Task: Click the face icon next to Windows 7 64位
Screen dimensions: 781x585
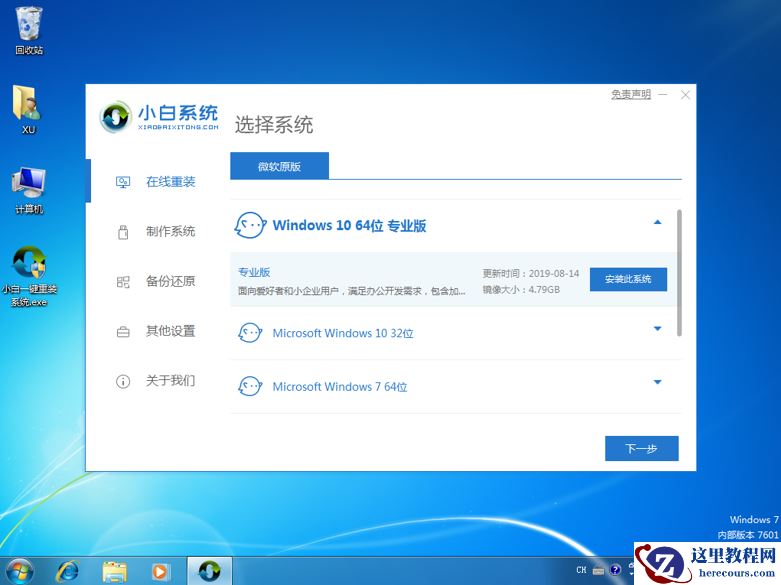Action: 250,386
